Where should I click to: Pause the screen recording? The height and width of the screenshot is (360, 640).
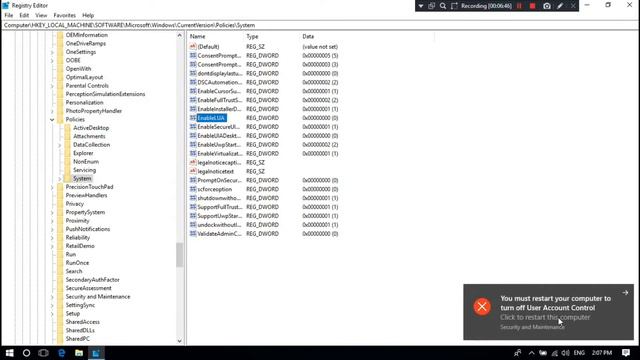(x=519, y=6)
